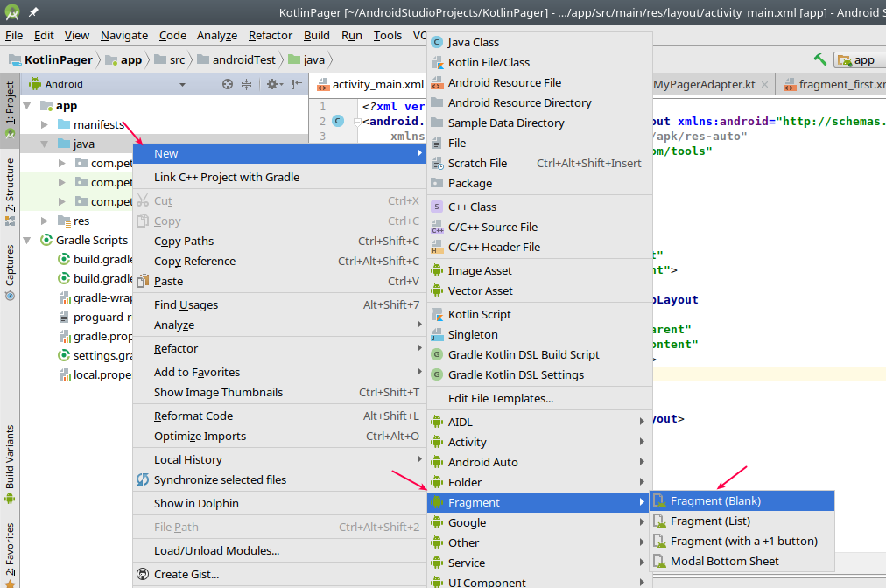Click the Kotlin File/Class icon
Image resolution: width=886 pixels, height=588 pixels.
tap(437, 62)
